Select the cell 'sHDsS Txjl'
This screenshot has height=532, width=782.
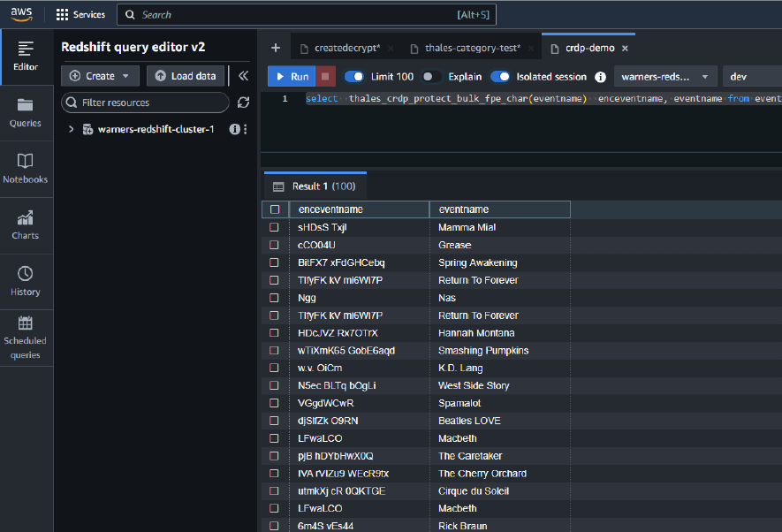coord(359,227)
